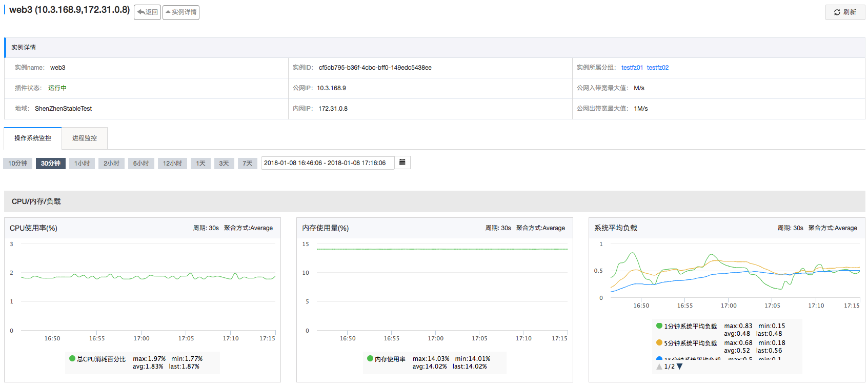The width and height of the screenshot is (868, 386).
Task: Select the 6小时 time range
Action: click(141, 164)
